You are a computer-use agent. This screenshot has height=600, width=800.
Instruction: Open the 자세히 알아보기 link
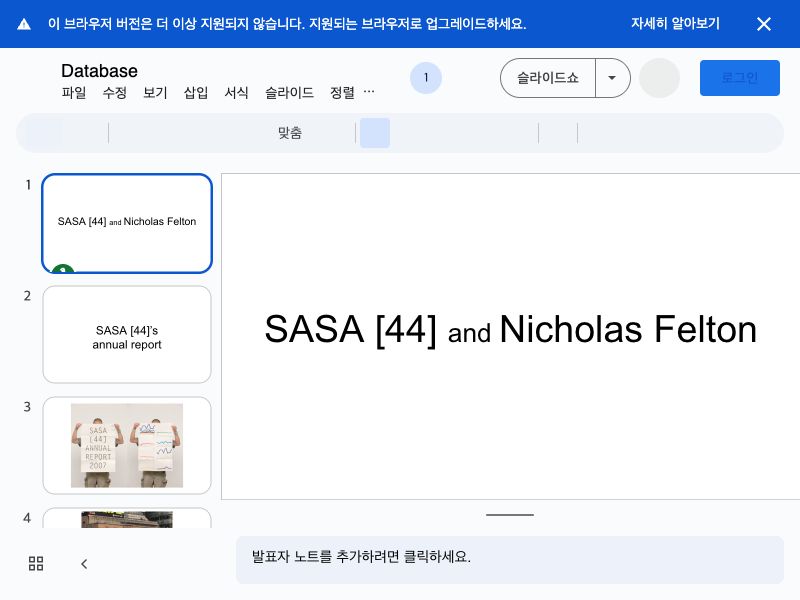pos(675,23)
